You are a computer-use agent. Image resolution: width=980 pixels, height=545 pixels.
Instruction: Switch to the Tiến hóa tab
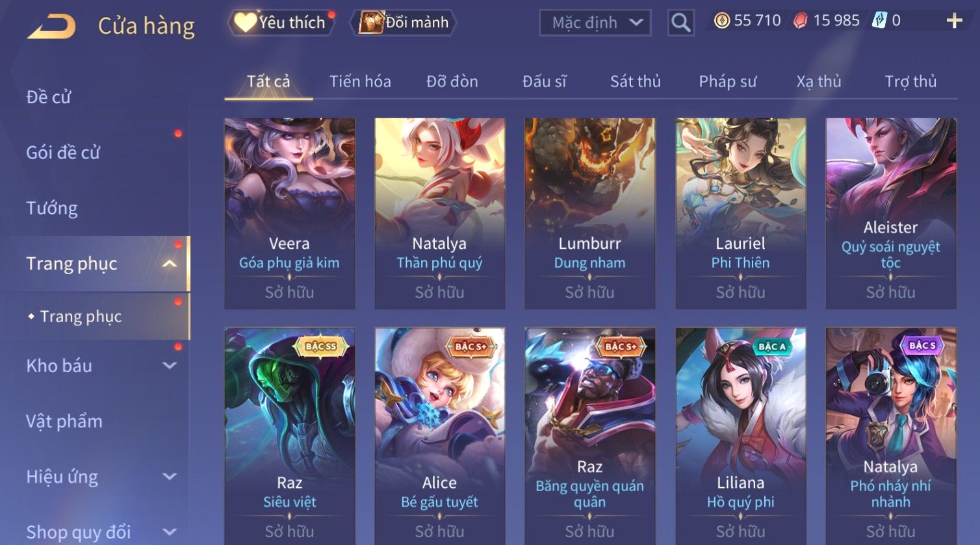click(x=360, y=81)
